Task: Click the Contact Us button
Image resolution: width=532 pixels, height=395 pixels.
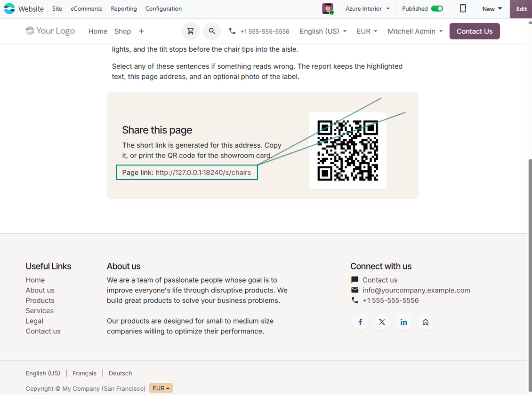Action: coord(474,31)
